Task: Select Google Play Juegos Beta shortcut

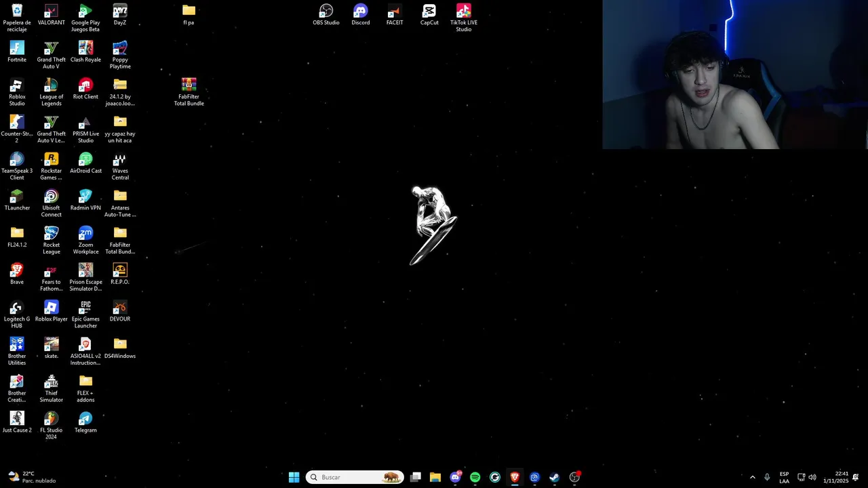Action: coord(85,18)
